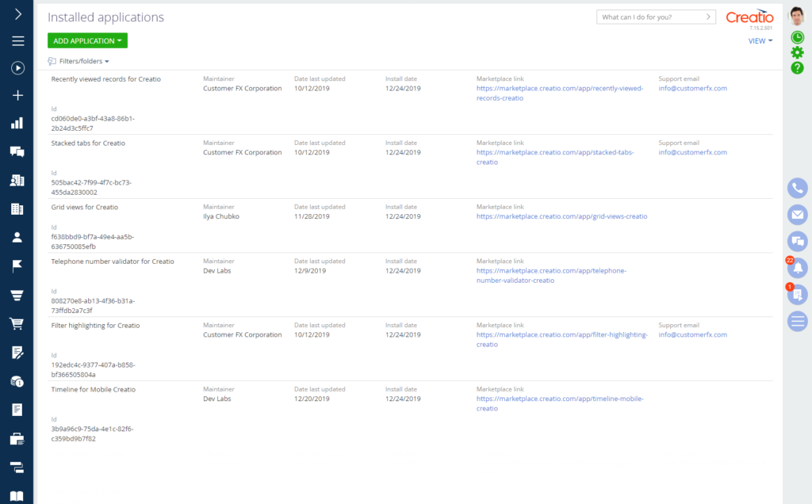Submit command line with arrow button
This screenshot has width=812, height=504.
pos(708,17)
